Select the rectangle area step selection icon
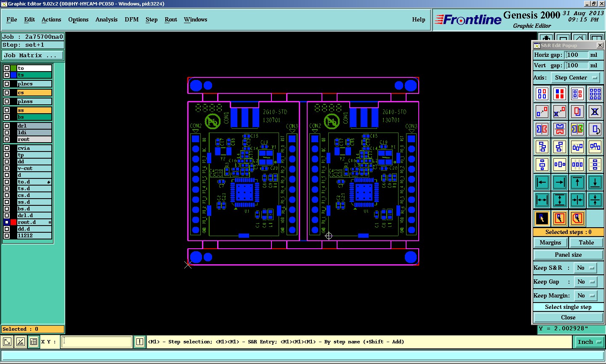This screenshot has width=606, height=364. (560, 218)
